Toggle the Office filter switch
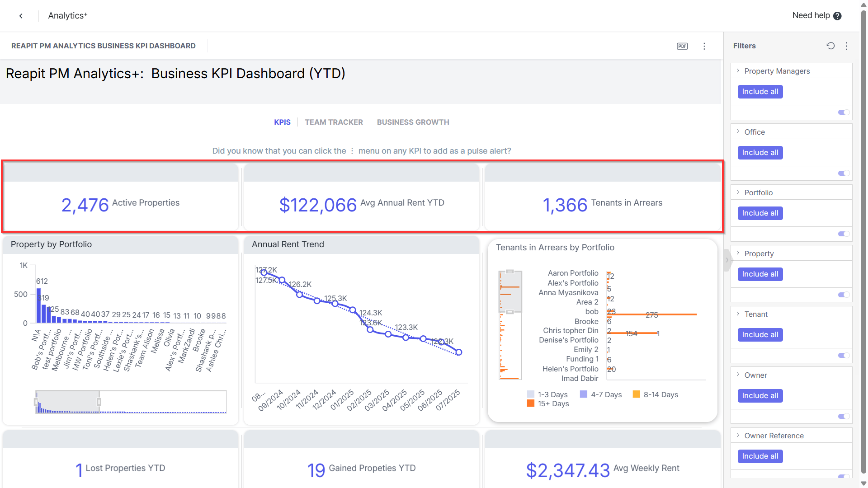The width and height of the screenshot is (868, 488). pos(844,174)
